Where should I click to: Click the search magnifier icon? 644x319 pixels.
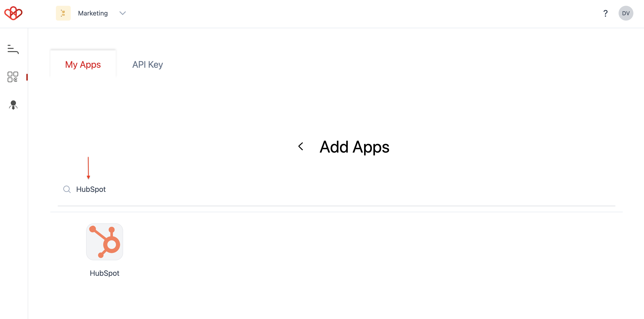click(67, 189)
